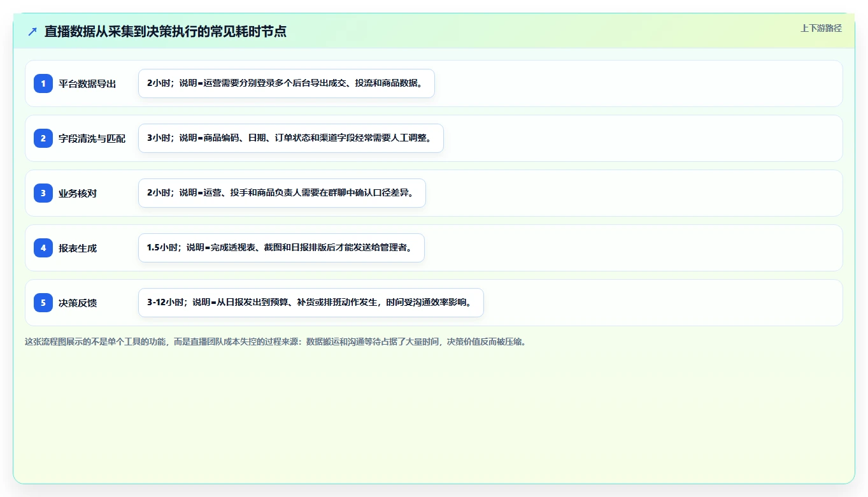
Task: Click the step 4 number badge
Action: [43, 248]
